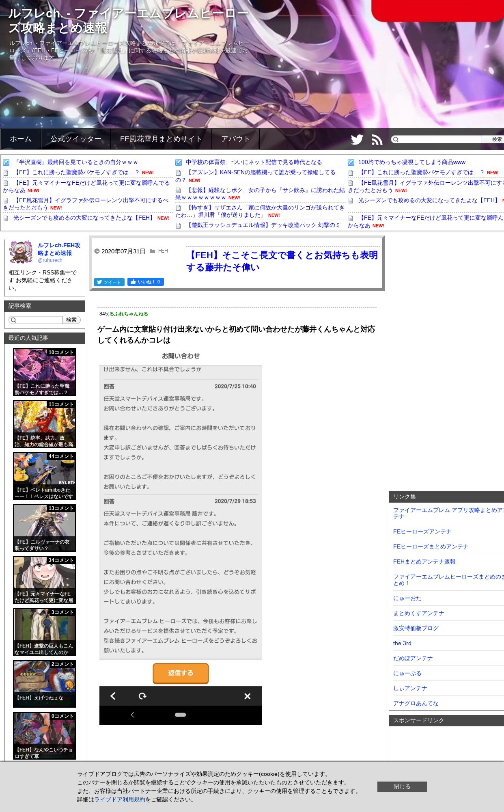The width and height of the screenshot is (504, 812).
Task: Click the ツイート share button
Action: (x=109, y=282)
